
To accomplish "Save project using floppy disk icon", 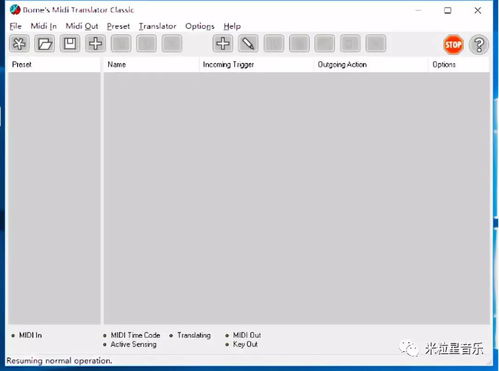I will tap(70, 44).
